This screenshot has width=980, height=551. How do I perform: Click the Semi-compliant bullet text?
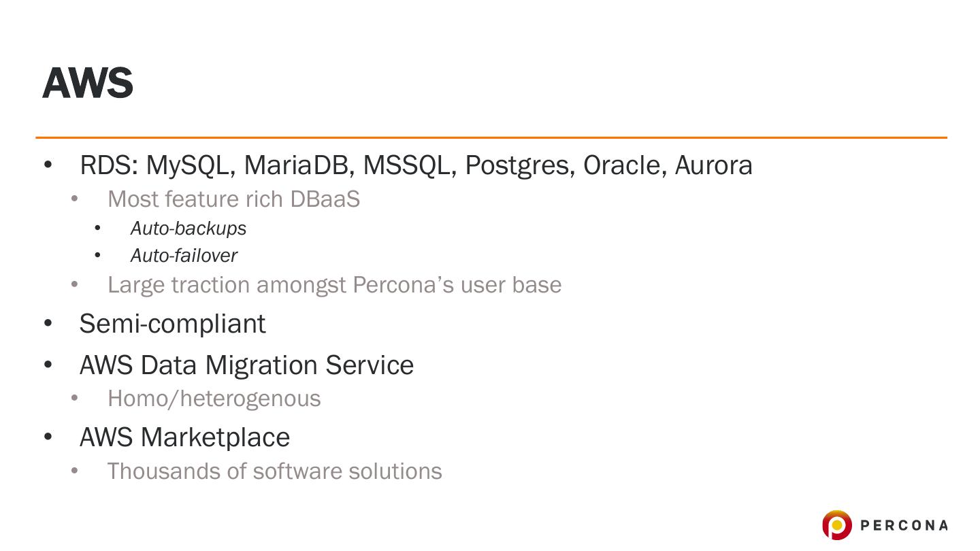[172, 323]
